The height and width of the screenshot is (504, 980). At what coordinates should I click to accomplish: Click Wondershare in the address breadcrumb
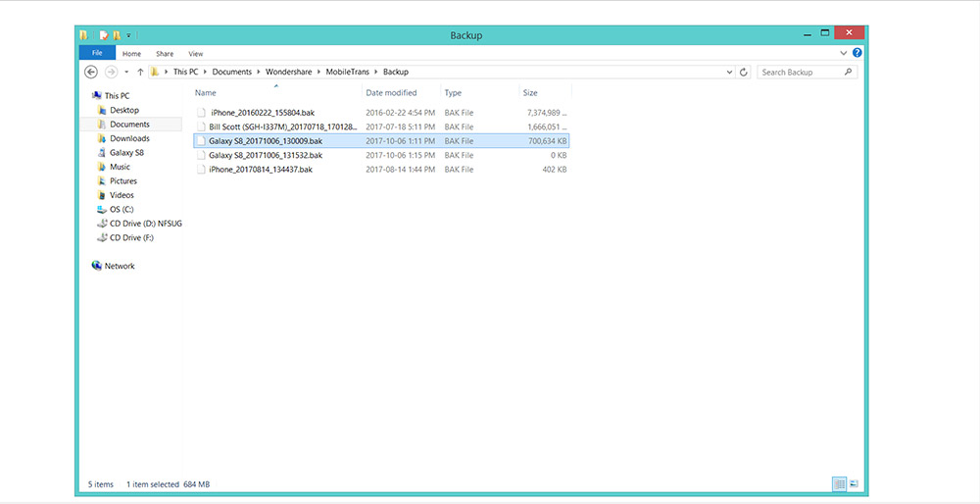pos(289,72)
